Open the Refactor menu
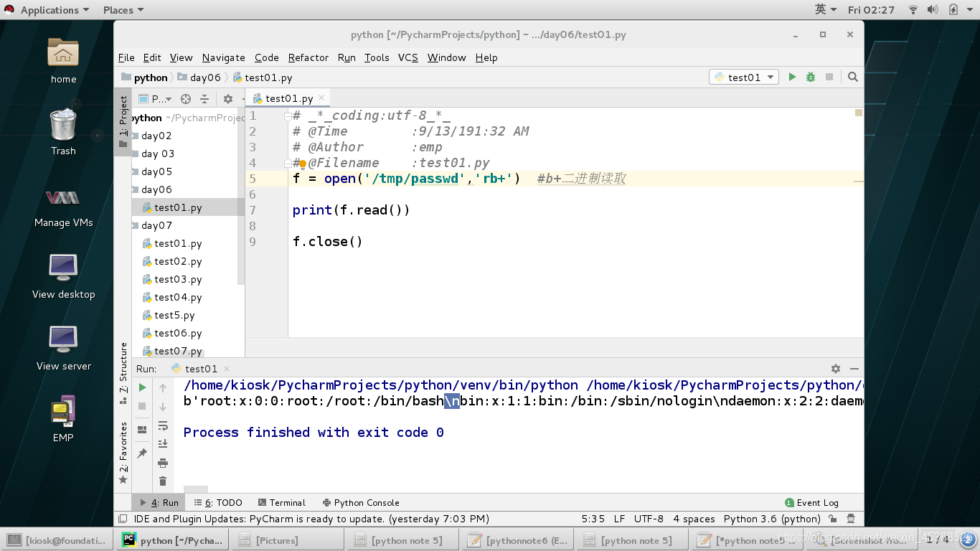 click(x=308, y=57)
